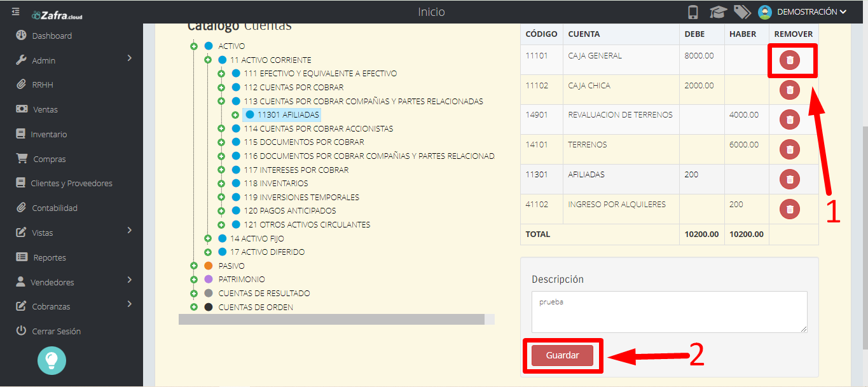The width and height of the screenshot is (868, 387).
Task: Remove the INGRESO POR ALQUILERES row
Action: click(790, 208)
